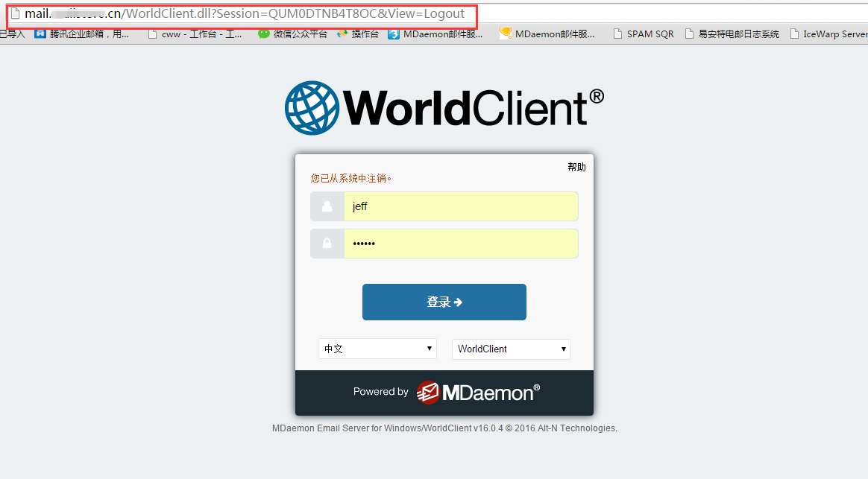The height and width of the screenshot is (479, 868).
Task: Open the 微信公众平台 bookmark
Action: tap(292, 34)
